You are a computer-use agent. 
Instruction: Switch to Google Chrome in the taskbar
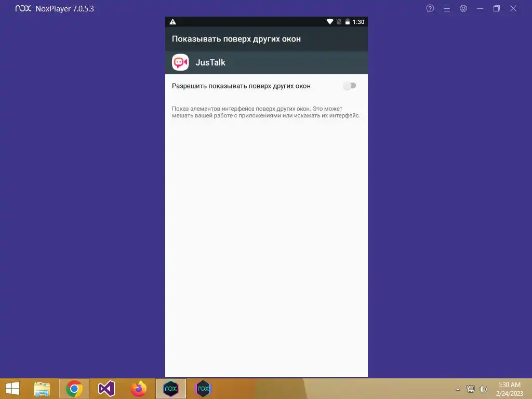click(x=74, y=389)
